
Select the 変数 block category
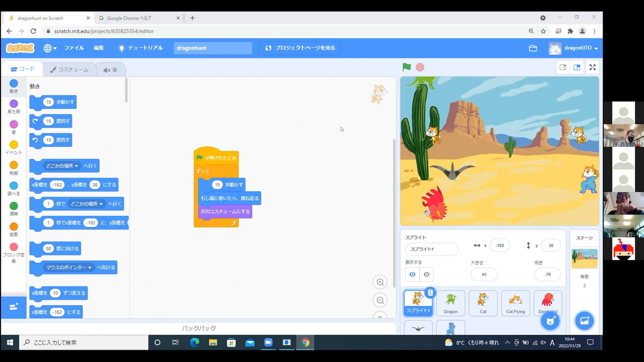[x=14, y=229]
